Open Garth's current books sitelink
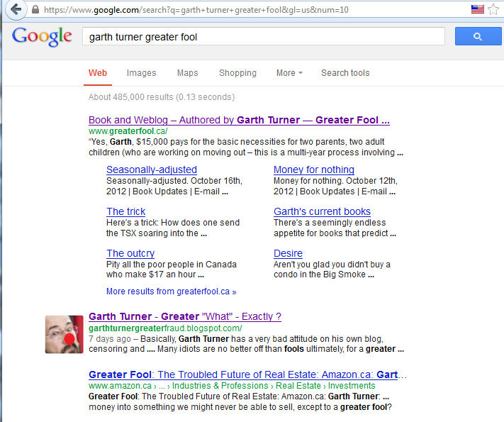 click(322, 211)
